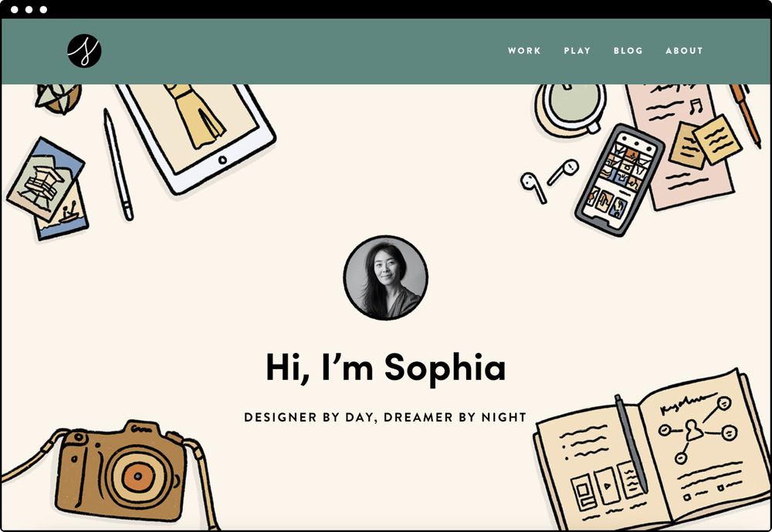
Task: Click the 'Designer by day' tagline
Action: [385, 417]
